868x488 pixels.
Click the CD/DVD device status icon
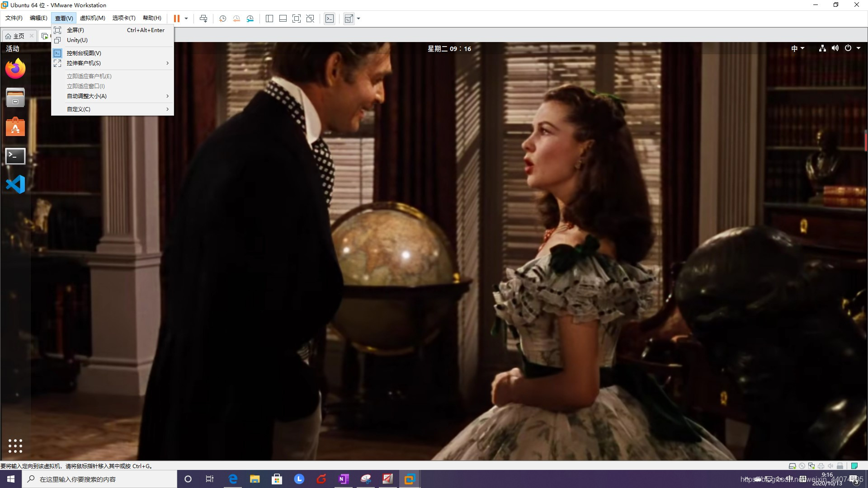pos(802,466)
